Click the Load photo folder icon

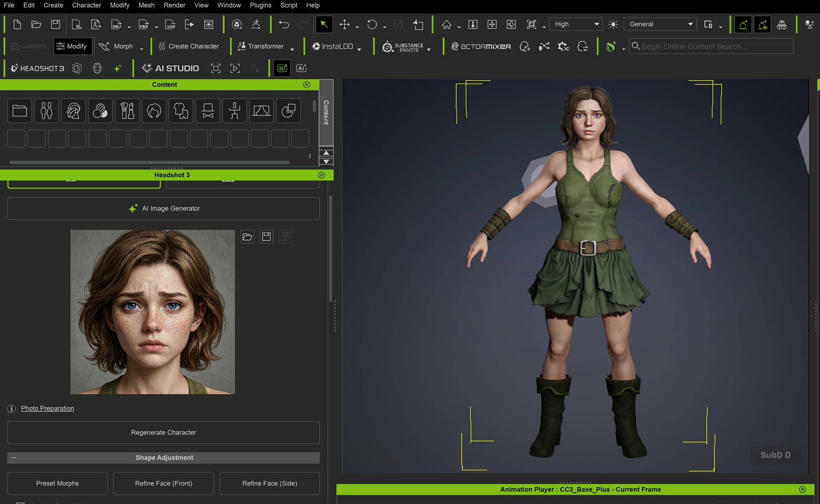247,237
